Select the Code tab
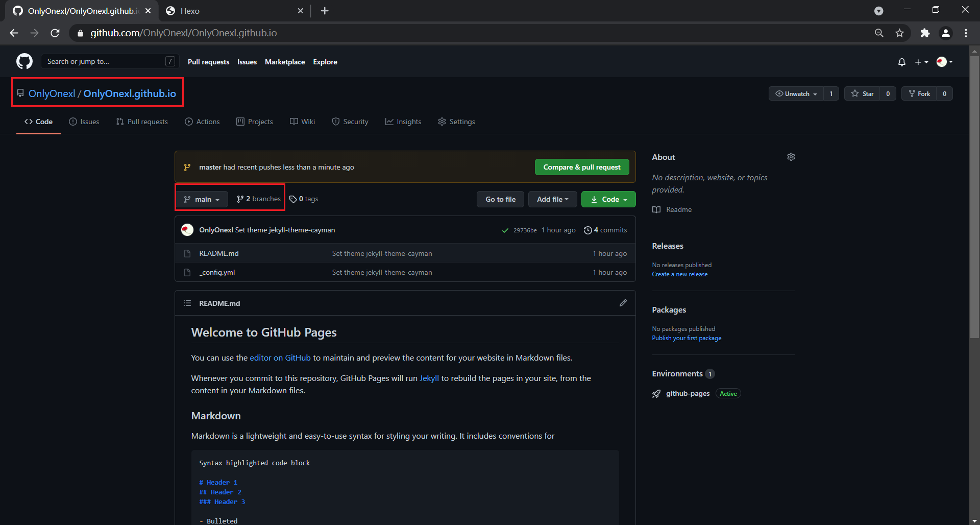Viewport: 980px width, 525px height. click(x=38, y=122)
